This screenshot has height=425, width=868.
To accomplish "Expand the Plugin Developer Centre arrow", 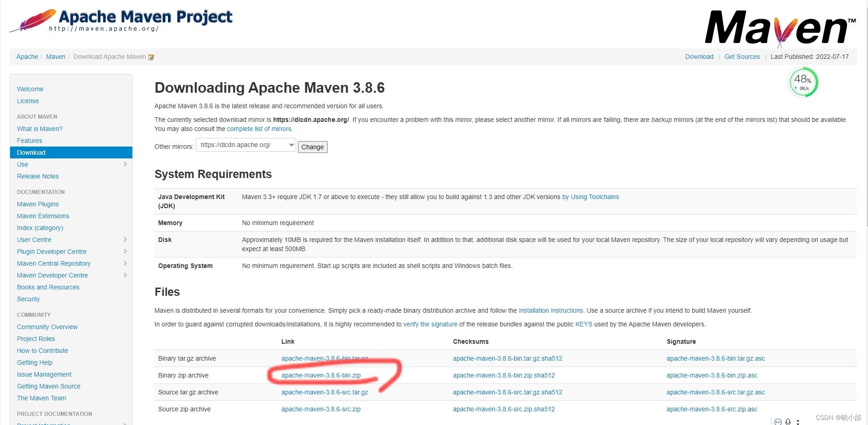I will [125, 252].
